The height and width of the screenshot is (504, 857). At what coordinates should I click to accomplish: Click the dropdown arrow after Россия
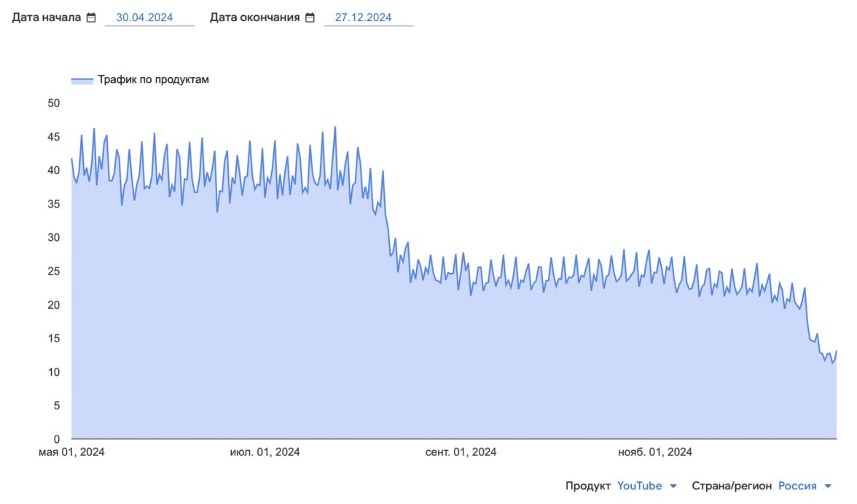(828, 486)
